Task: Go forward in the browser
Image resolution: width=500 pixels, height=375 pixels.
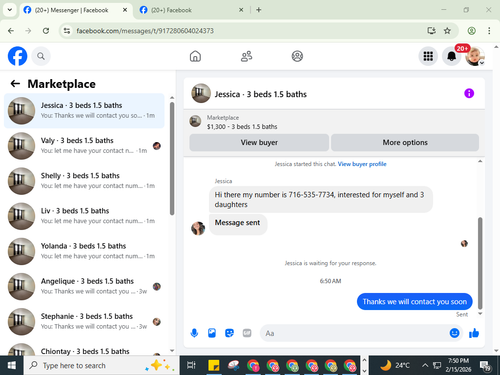Action: coord(28,31)
